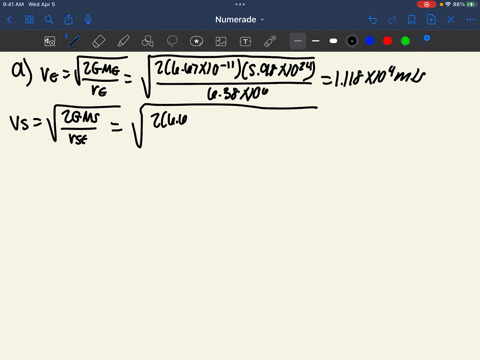Tap the handwritten Vs formula
Image resolution: width=480 pixels, height=360 pixels.
65,125
